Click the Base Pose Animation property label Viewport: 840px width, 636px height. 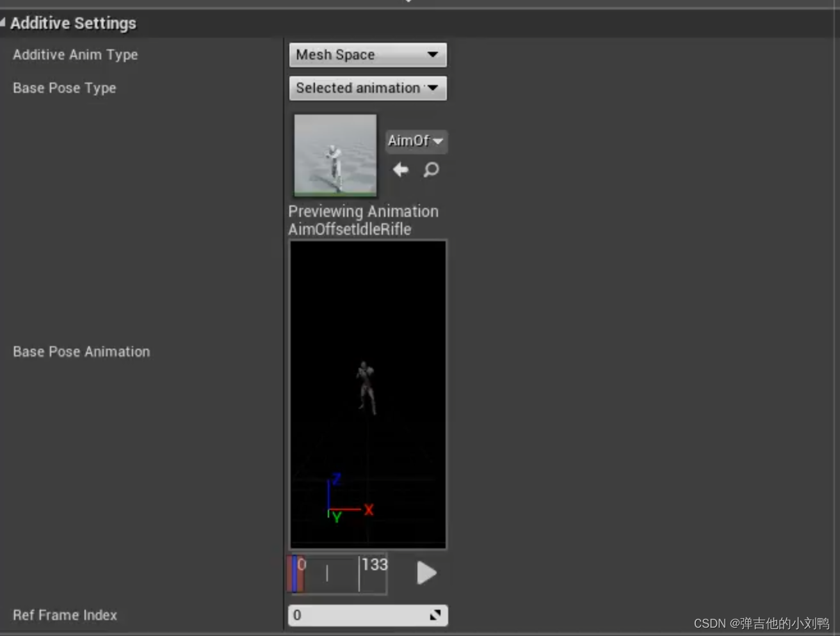point(81,351)
